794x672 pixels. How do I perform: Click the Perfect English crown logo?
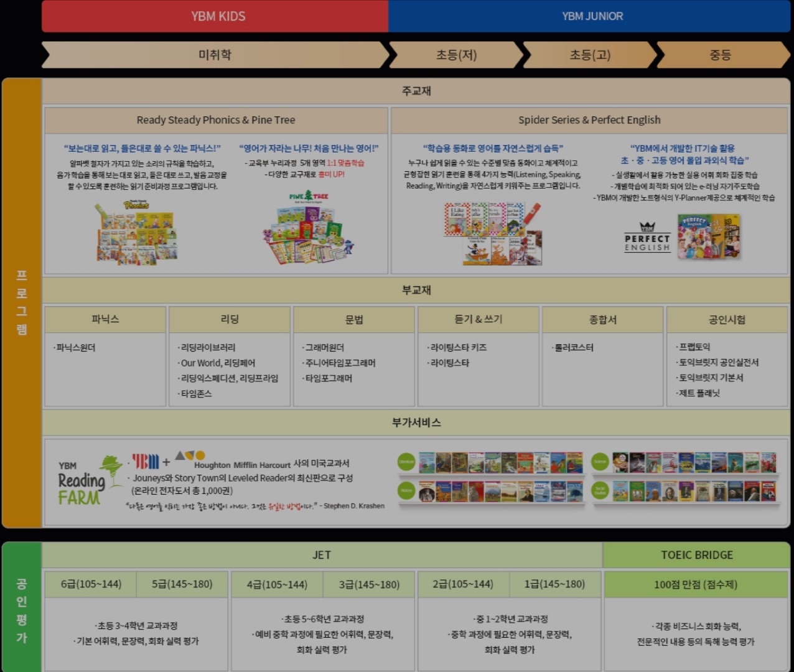click(647, 236)
